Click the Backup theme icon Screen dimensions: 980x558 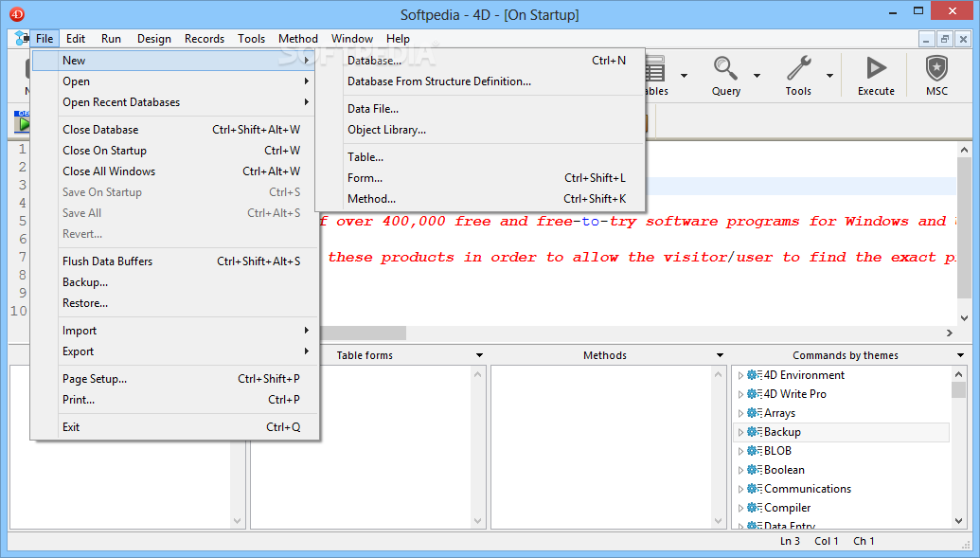coord(755,432)
